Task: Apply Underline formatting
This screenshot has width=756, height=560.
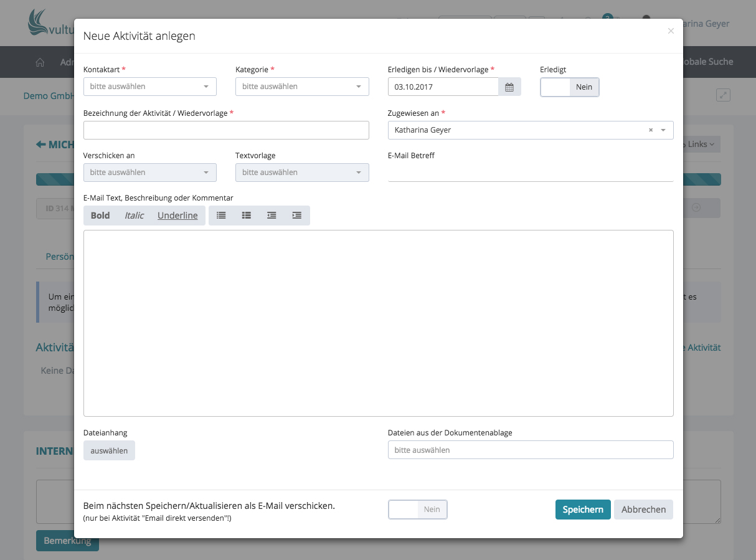Action: 177,216
